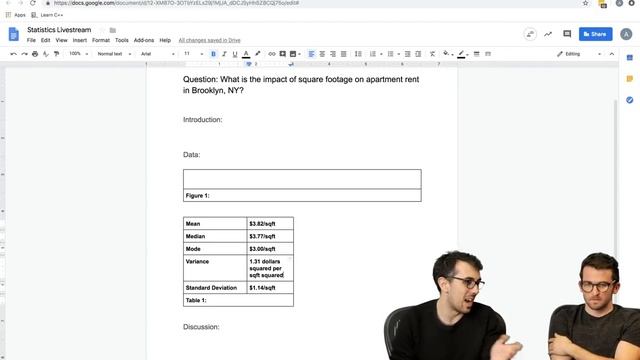
Task: Open the Insert menu
Action: pos(80,40)
